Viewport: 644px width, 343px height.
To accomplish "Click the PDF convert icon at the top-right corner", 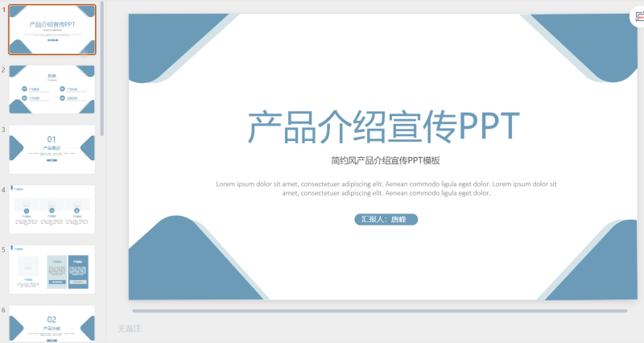I will coord(638,17).
